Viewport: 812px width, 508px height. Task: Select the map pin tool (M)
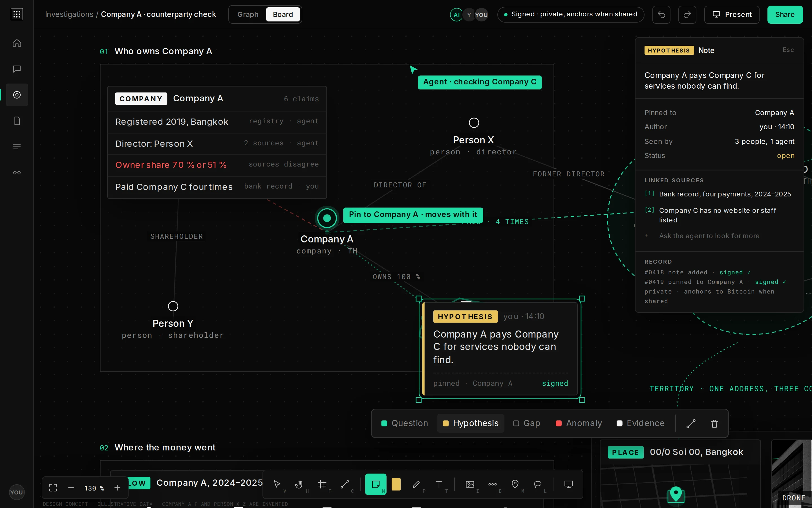point(515,484)
